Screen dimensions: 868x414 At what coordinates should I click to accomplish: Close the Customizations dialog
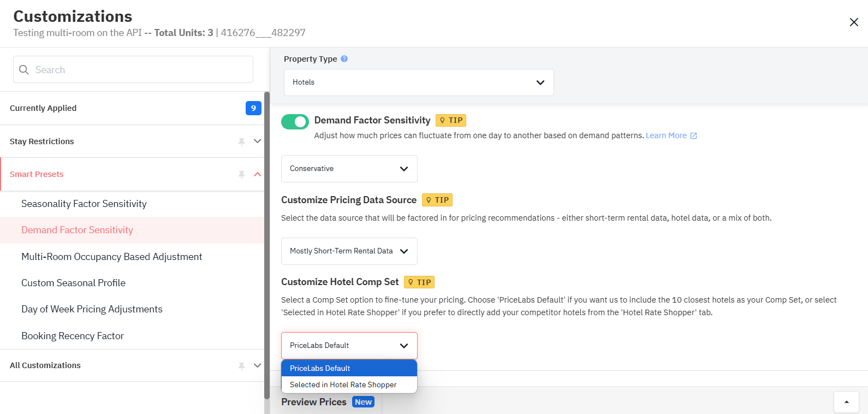pyautogui.click(x=854, y=22)
